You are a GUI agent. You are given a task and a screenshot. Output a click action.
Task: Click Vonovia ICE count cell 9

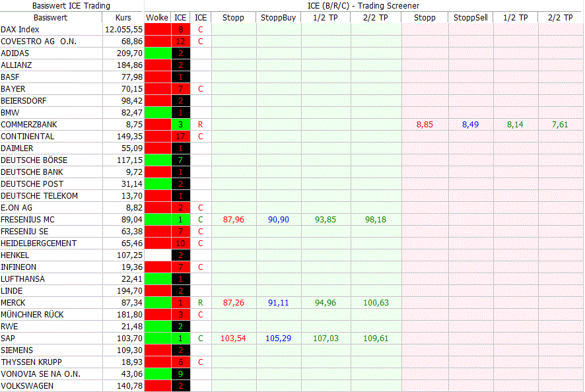(x=180, y=374)
